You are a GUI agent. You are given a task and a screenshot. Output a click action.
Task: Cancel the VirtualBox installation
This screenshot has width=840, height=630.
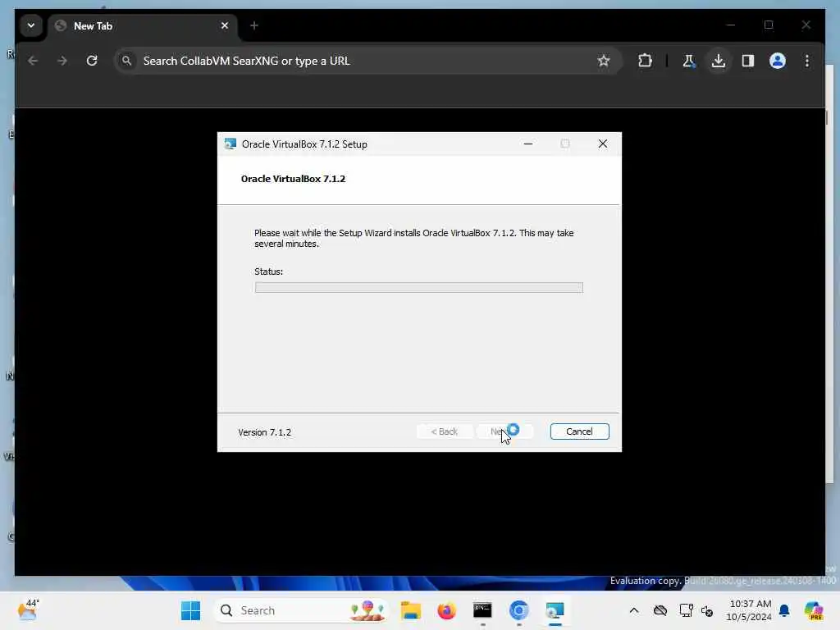click(x=579, y=431)
